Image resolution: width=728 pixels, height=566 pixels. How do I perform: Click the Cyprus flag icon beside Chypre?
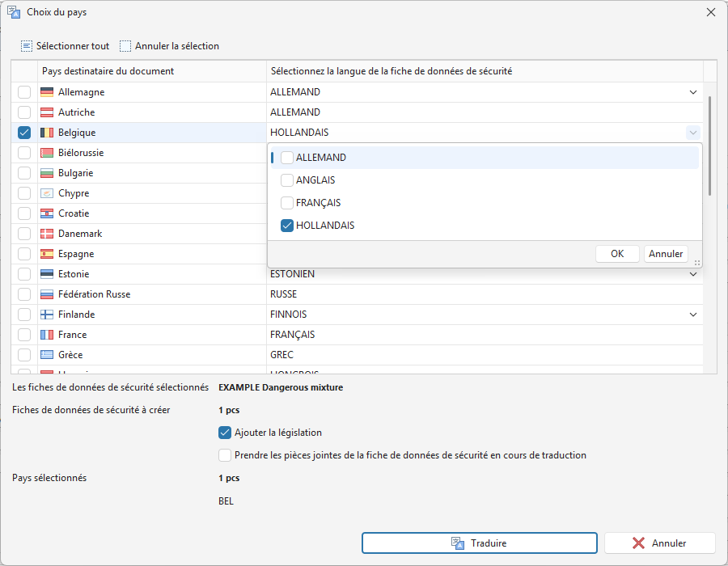click(x=47, y=193)
